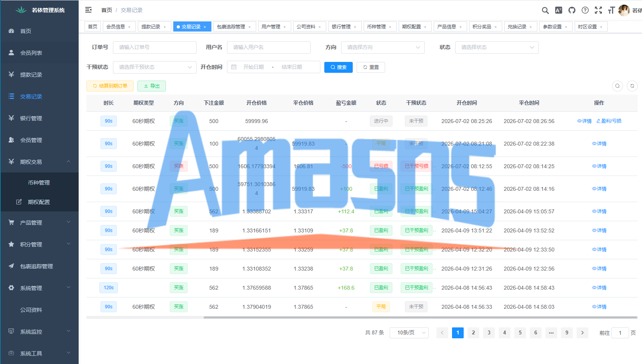Open 期权配置 in sidebar submenu
642x364 pixels.
coord(39,202)
